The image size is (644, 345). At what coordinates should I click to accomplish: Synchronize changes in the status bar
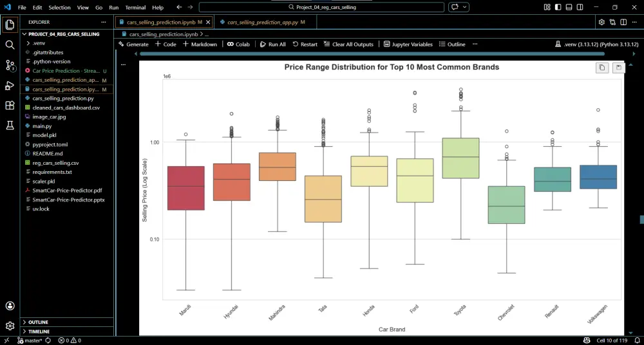coord(48,340)
